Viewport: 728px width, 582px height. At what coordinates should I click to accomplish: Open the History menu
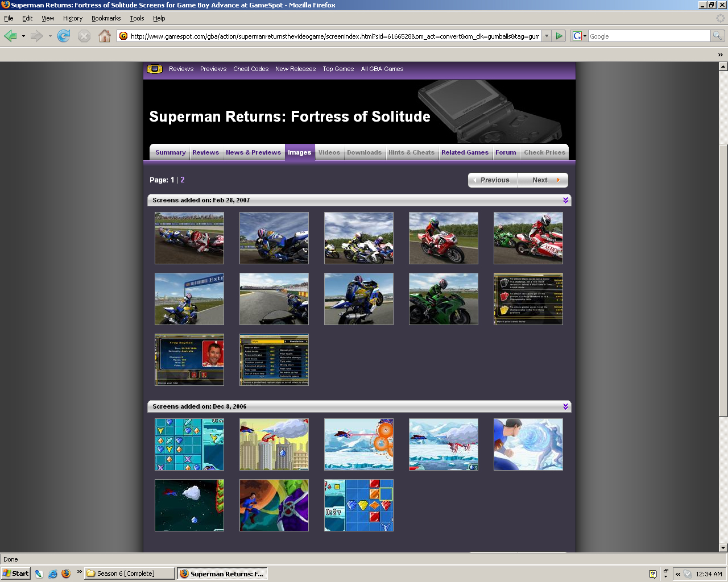point(73,18)
